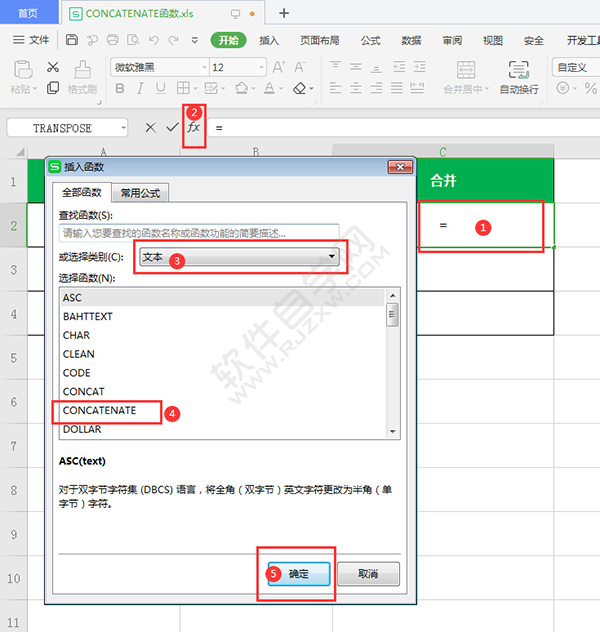Click the eraser clear-format icon
Screen dimensions: 600x632
(x=299, y=88)
